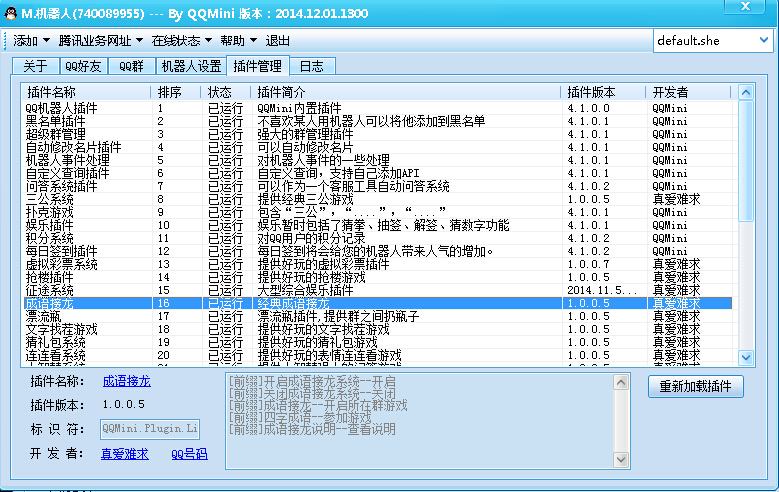
Task: Select the 虚拟彩票系统 row
Action: [x=378, y=264]
